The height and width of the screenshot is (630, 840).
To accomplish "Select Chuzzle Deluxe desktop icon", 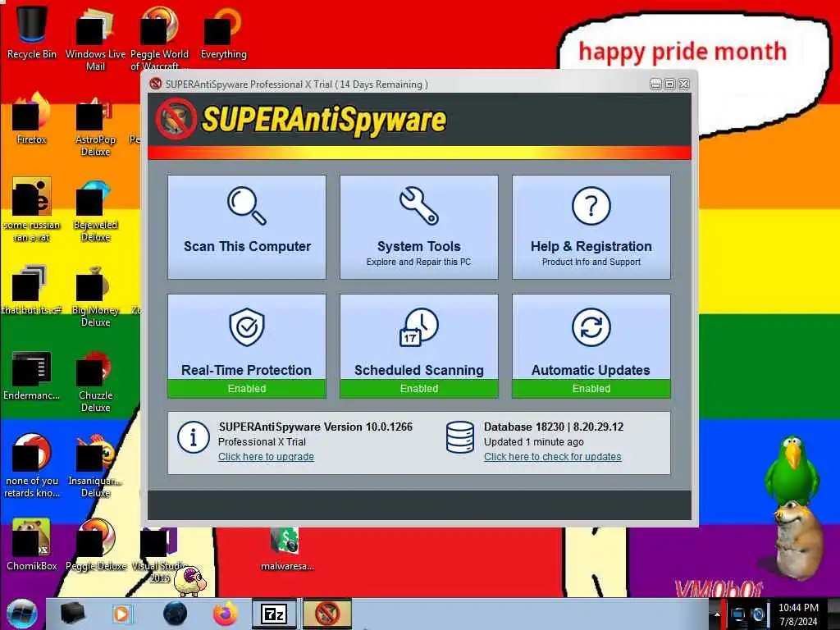I will pos(95,381).
